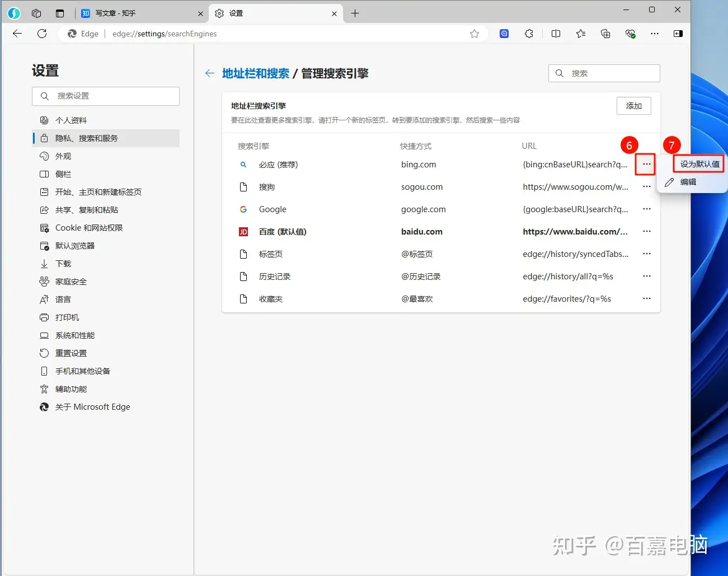Click edge://favorites/?q=%s URL text

click(x=567, y=299)
